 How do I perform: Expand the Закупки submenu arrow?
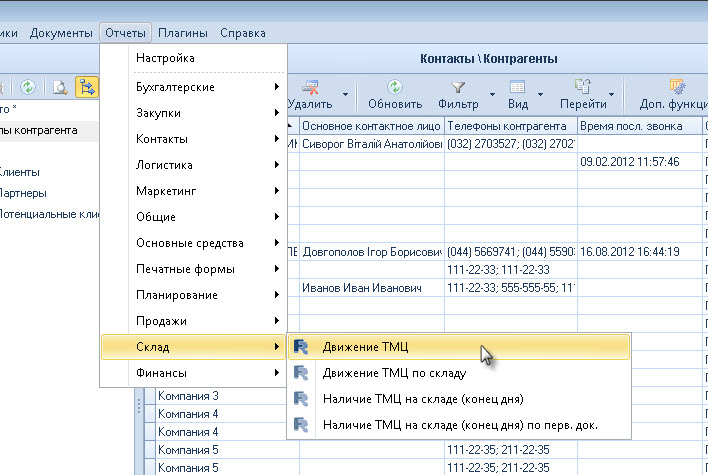[277, 112]
